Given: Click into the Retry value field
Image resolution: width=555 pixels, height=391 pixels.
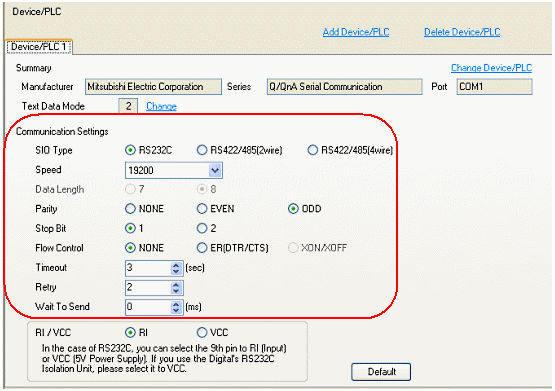Looking at the screenshot, I should pos(149,288).
